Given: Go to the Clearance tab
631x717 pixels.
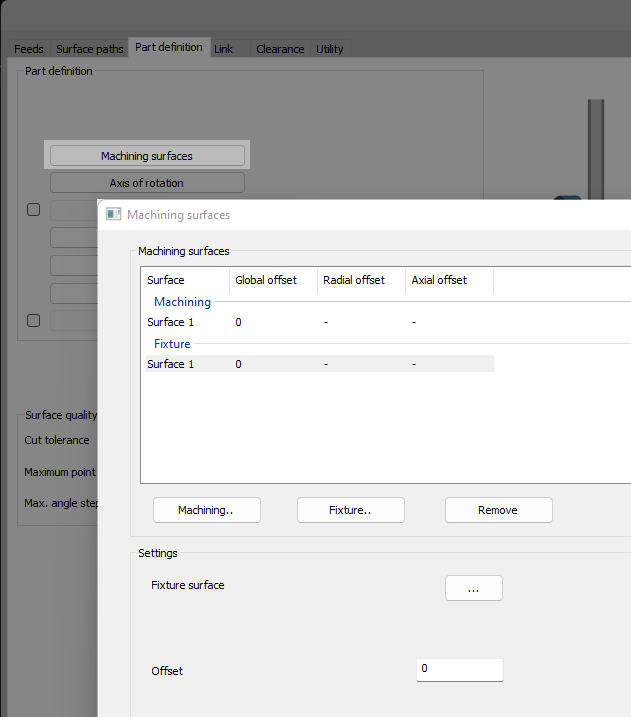Looking at the screenshot, I should 280,49.
